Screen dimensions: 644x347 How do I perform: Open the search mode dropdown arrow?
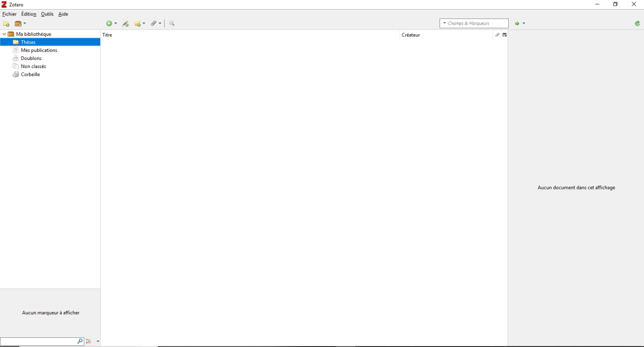444,24
